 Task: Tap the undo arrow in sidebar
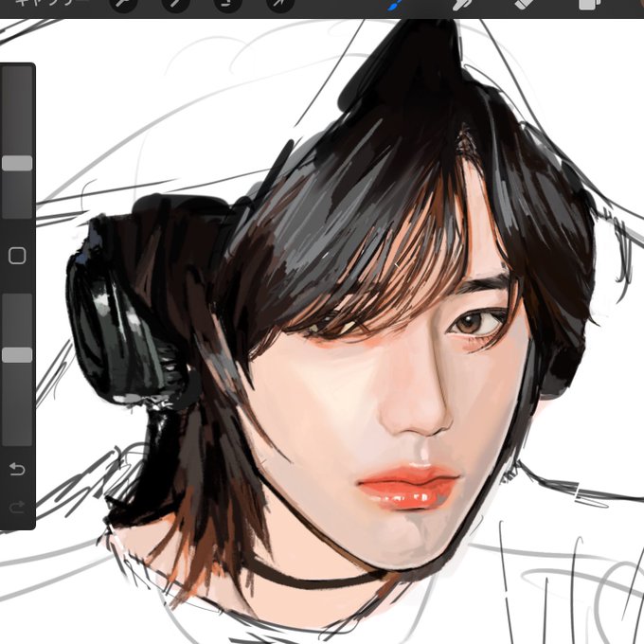(17, 469)
